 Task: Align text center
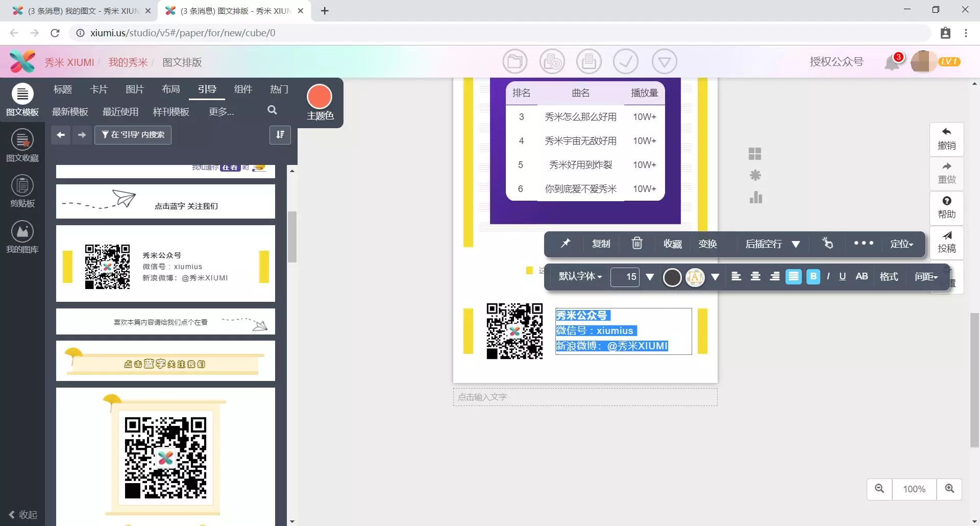click(755, 276)
